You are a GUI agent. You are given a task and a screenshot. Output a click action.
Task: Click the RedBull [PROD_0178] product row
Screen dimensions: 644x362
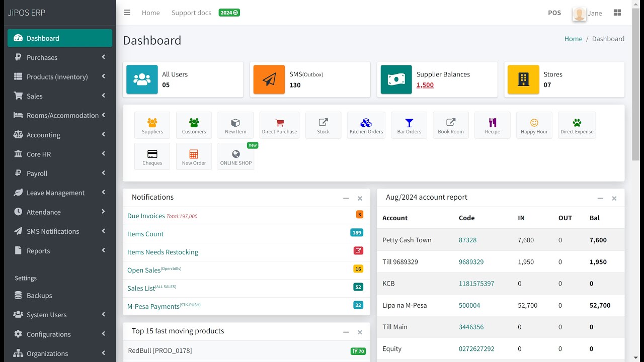(247, 350)
